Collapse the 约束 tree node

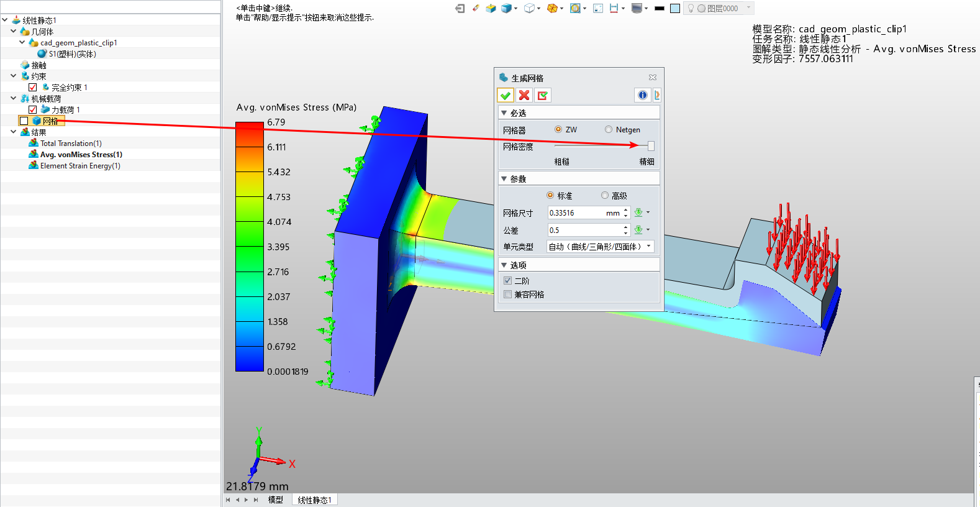13,76
